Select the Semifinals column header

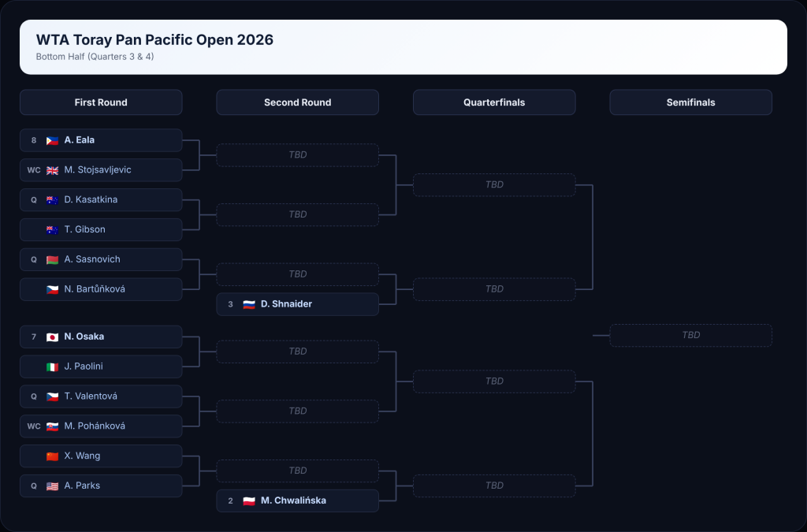pos(690,102)
